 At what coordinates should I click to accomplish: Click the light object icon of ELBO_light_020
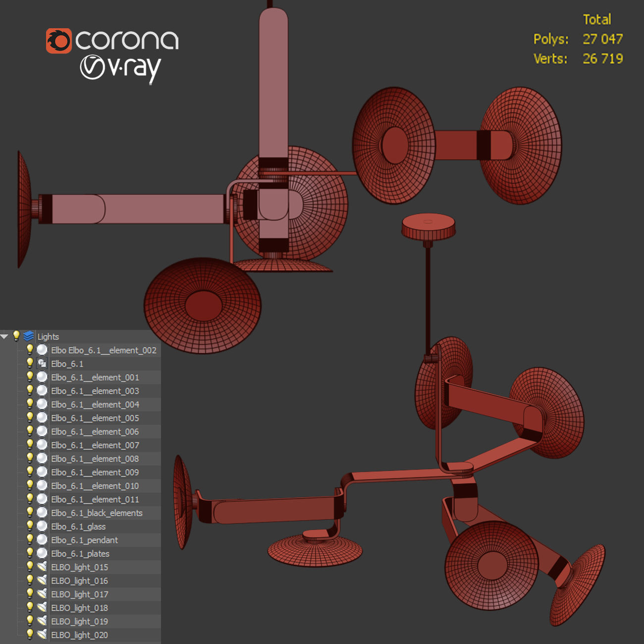tap(42, 635)
